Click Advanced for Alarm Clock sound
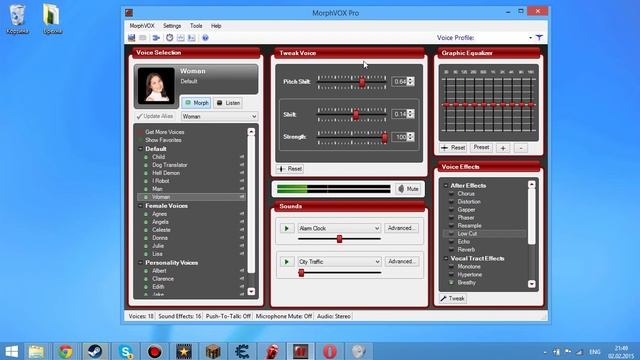 pyautogui.click(x=401, y=228)
